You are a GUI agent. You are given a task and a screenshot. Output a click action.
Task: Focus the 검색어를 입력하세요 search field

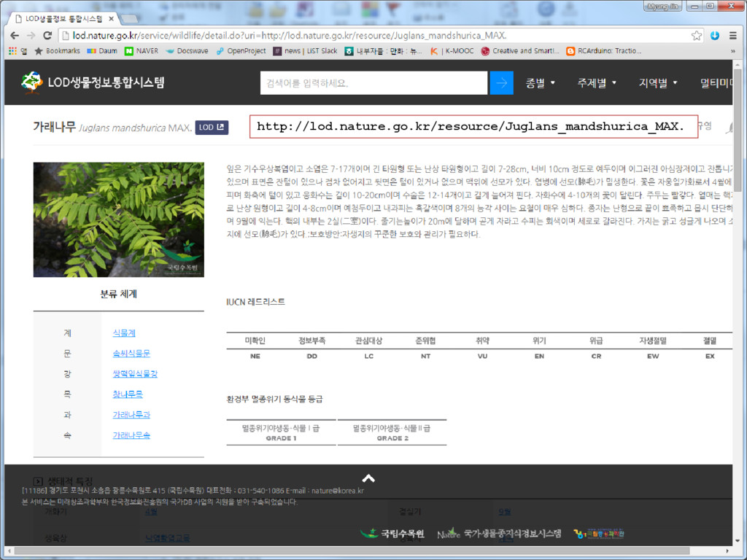373,83
